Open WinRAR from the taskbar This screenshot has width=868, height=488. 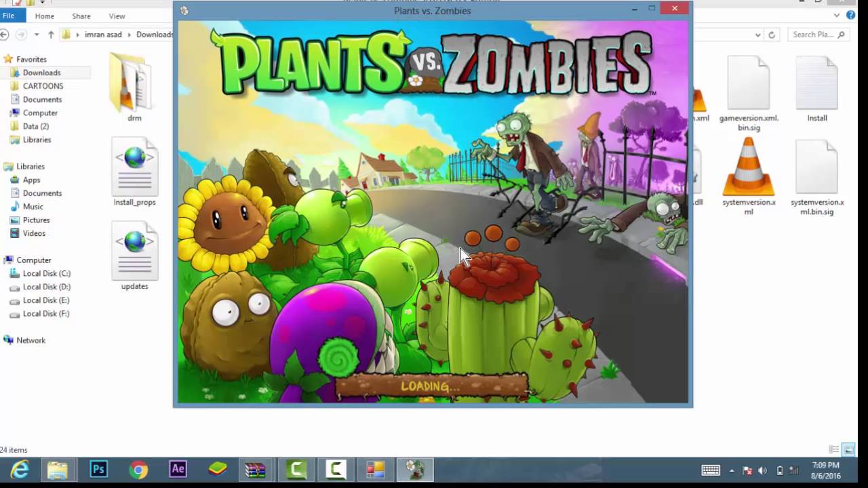click(256, 469)
